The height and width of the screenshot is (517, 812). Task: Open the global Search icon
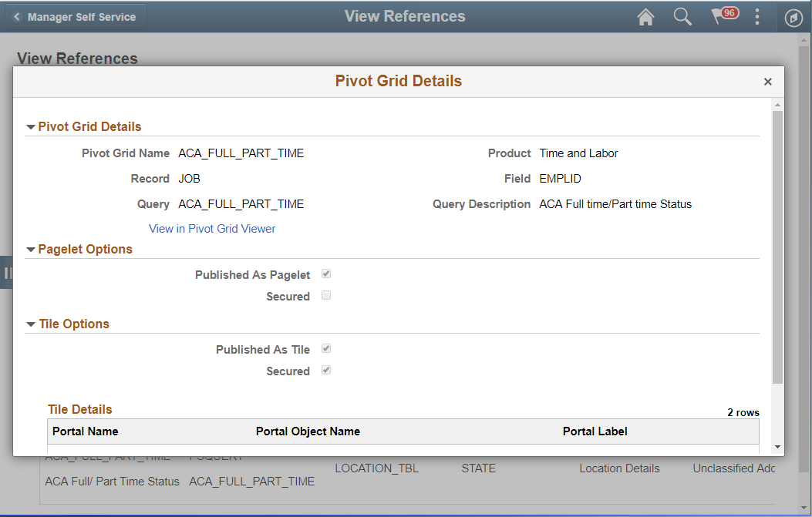682,16
